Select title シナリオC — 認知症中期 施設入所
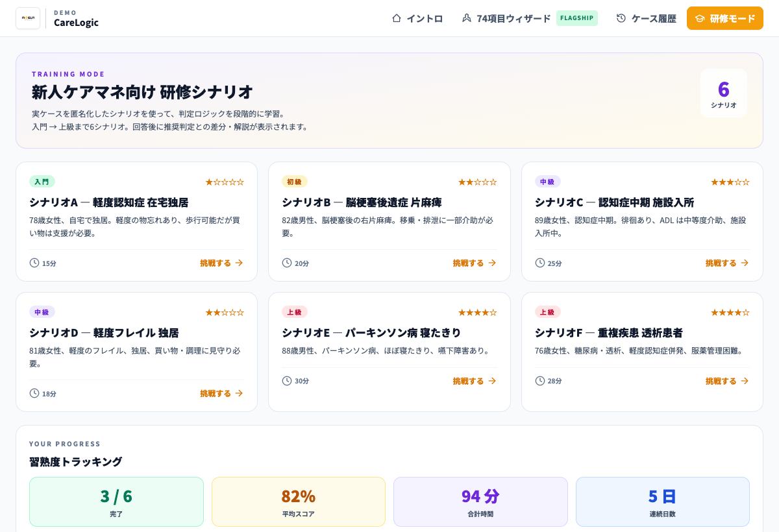Viewport: 779px width, 532px height. pos(614,202)
